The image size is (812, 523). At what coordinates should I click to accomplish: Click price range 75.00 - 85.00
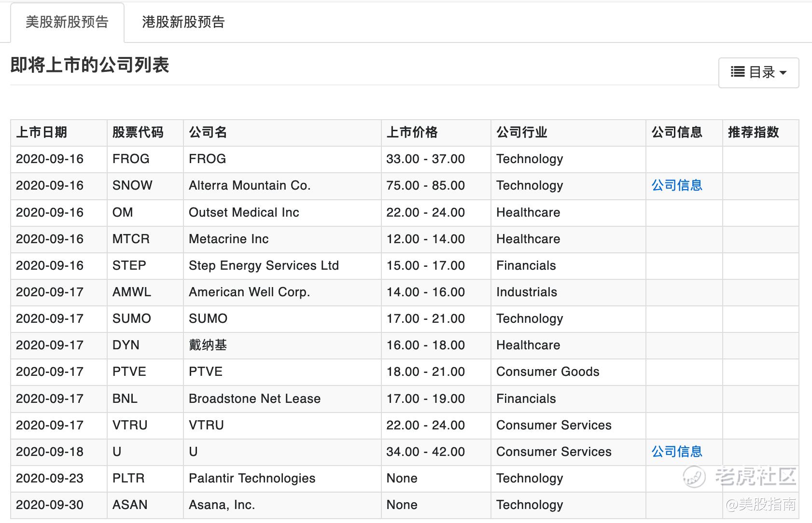pos(426,185)
